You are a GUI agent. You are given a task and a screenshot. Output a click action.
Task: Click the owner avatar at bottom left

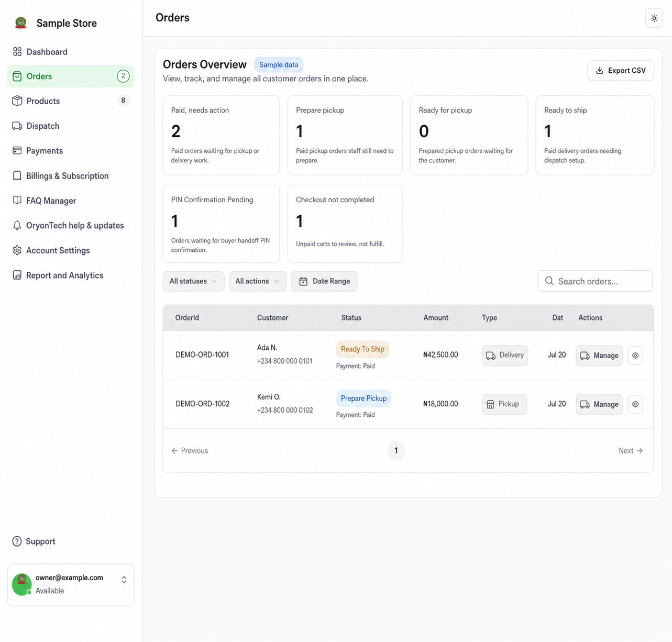22,584
